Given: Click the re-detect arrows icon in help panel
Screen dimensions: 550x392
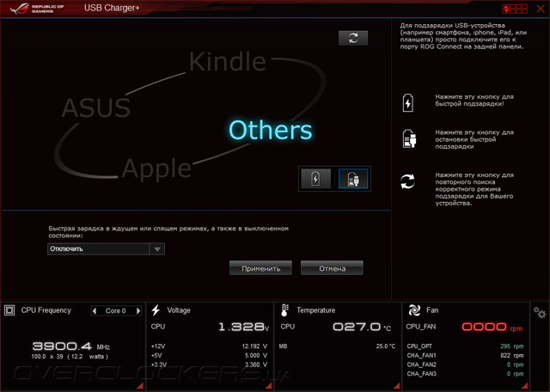Looking at the screenshot, I should (x=407, y=181).
